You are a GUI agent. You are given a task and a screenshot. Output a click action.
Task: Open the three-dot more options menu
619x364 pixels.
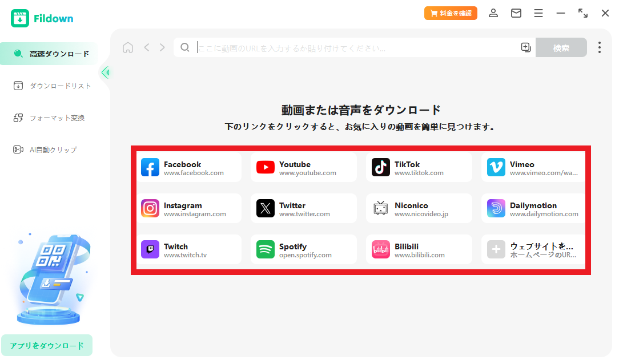coord(599,47)
